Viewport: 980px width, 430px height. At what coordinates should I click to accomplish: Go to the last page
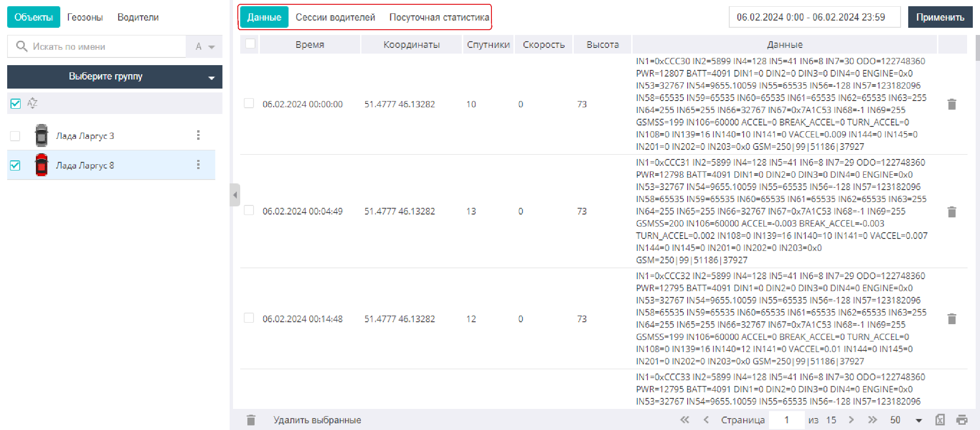point(872,420)
